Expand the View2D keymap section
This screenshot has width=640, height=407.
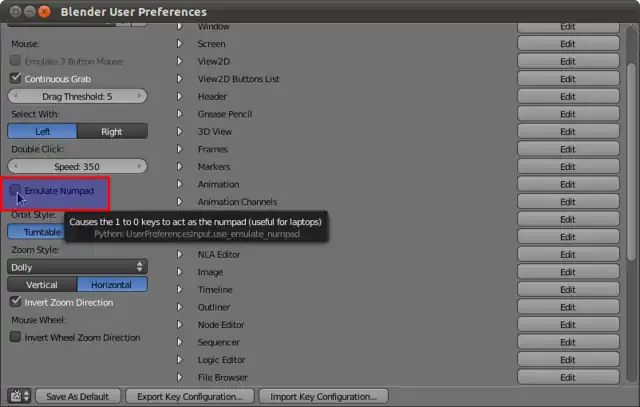click(180, 61)
